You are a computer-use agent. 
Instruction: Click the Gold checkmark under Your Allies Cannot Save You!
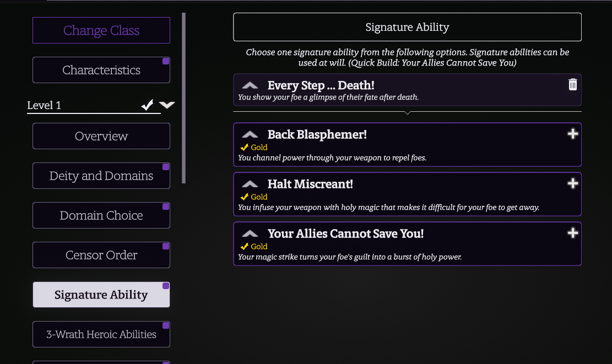click(x=245, y=247)
